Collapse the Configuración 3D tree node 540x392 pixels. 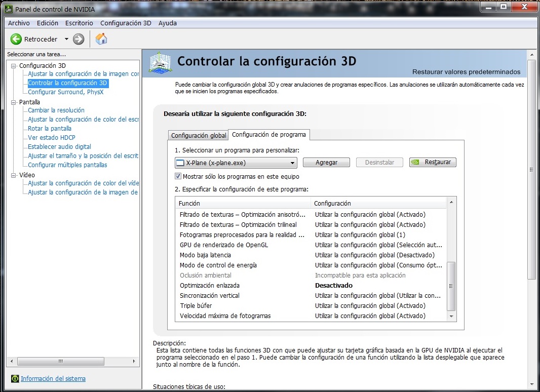coord(14,66)
